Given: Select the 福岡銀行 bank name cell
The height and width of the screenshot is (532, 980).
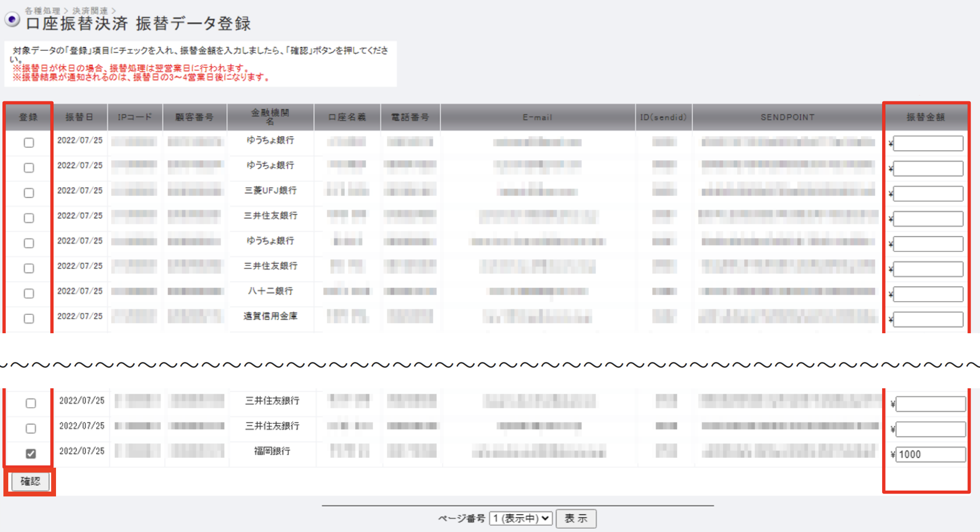Looking at the screenshot, I should [x=272, y=451].
